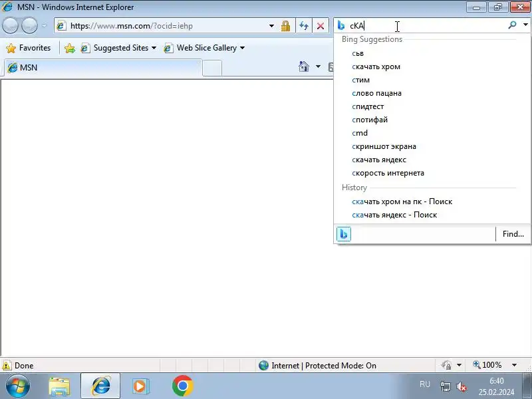Image resolution: width=532 pixels, height=399 pixels.
Task: Click the Home page icon
Action: 304,66
